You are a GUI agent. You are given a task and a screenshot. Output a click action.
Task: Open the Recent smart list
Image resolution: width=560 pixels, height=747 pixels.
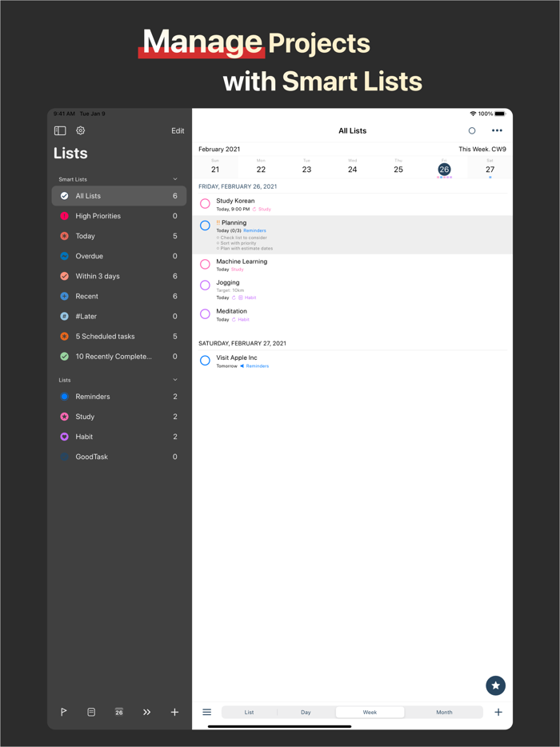click(x=119, y=296)
